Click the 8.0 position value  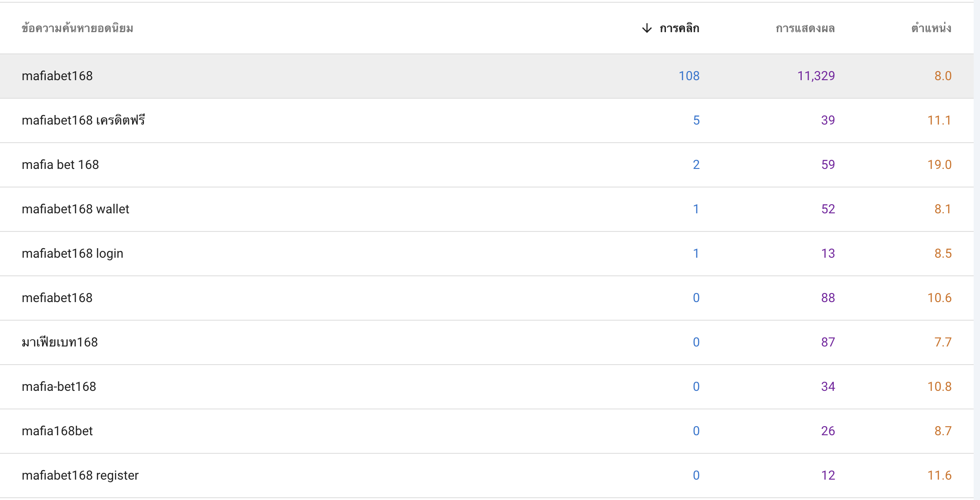943,76
